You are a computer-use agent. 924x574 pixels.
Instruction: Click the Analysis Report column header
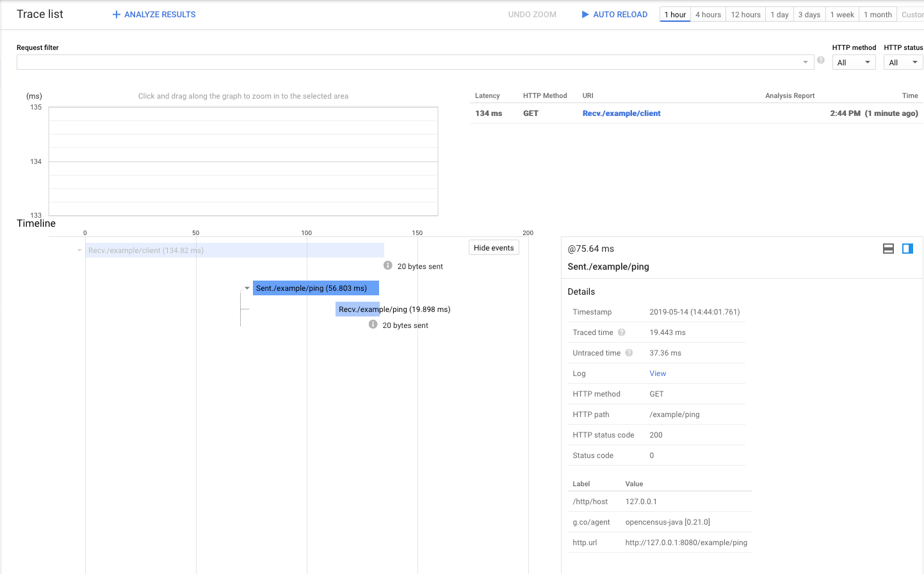(x=790, y=95)
